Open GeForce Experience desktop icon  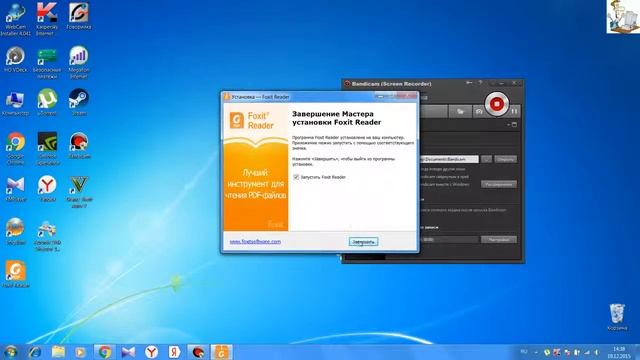[47, 149]
